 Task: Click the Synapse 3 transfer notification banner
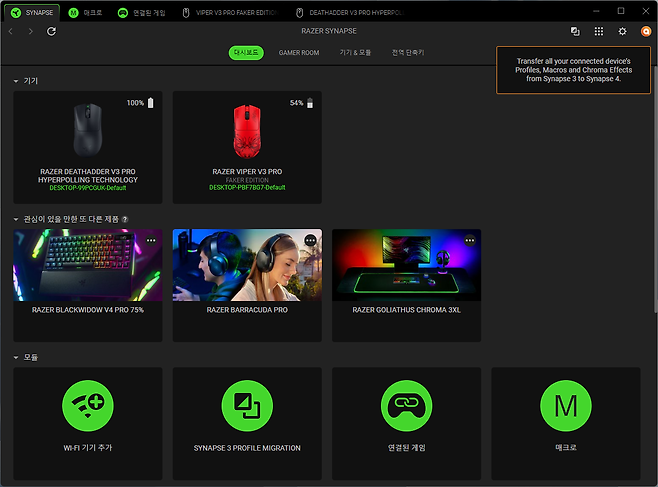tap(576, 69)
